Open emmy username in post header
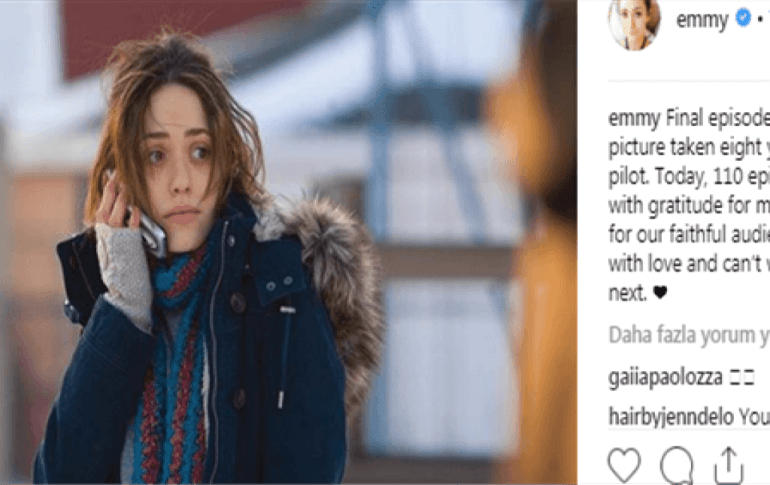Image resolution: width=770 pixels, height=485 pixels. pos(702,20)
